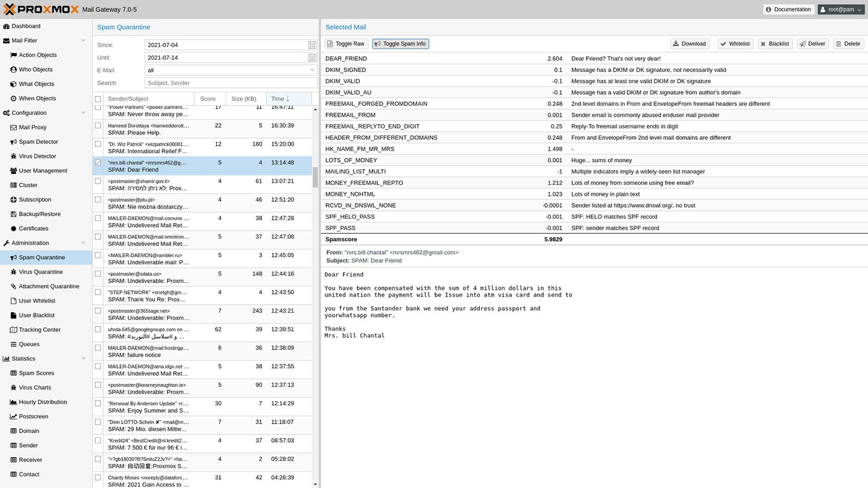Click the Since date input field

[225, 45]
